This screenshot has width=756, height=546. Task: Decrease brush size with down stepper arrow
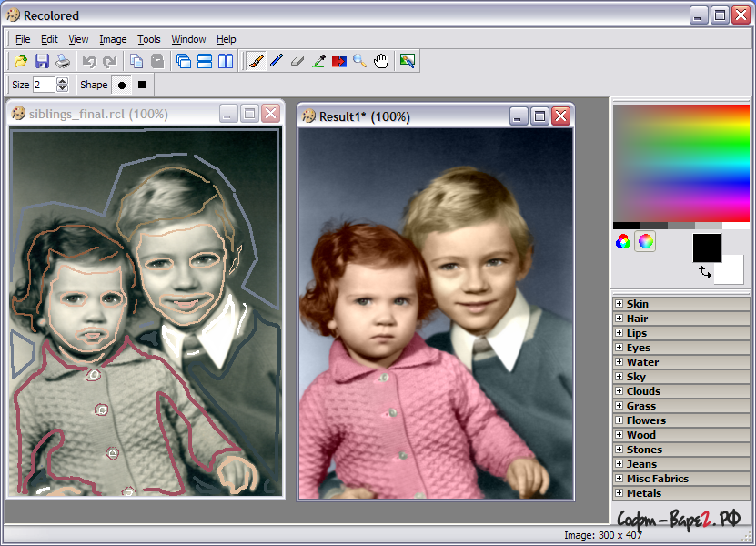[x=62, y=89]
